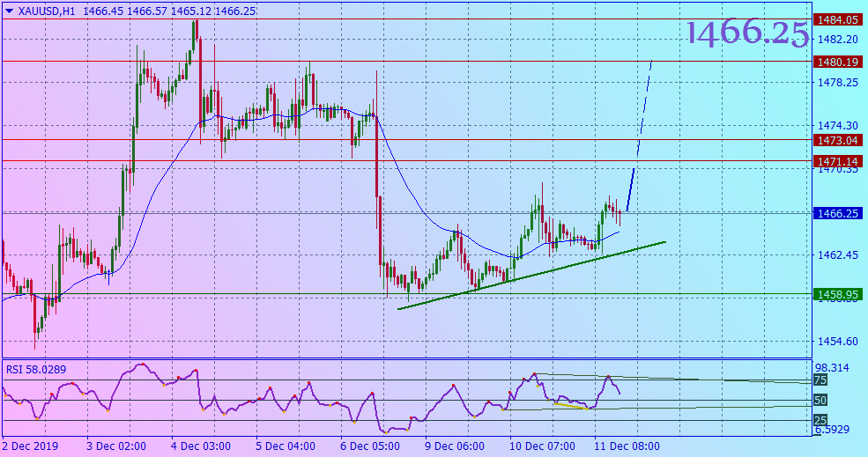Click the 1462.45 price scale value
The image size is (868, 457).
pos(838,255)
